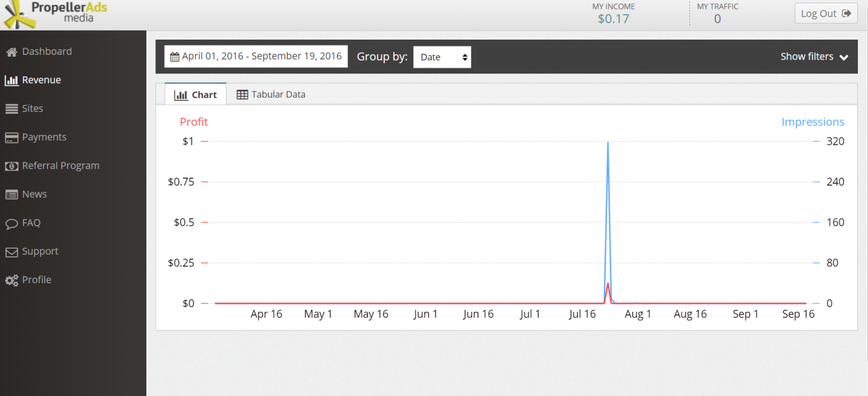Open the Group by Date dropdown
Screen dimensions: 868x396
click(442, 57)
